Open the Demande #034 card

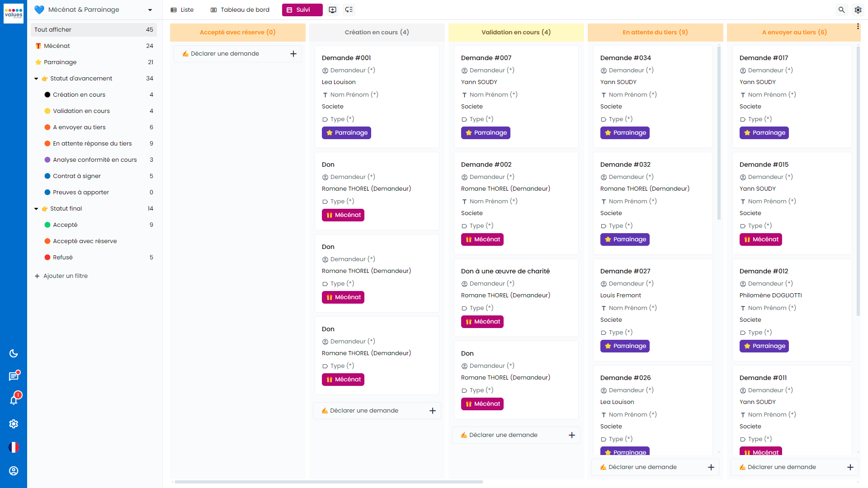coord(626,58)
